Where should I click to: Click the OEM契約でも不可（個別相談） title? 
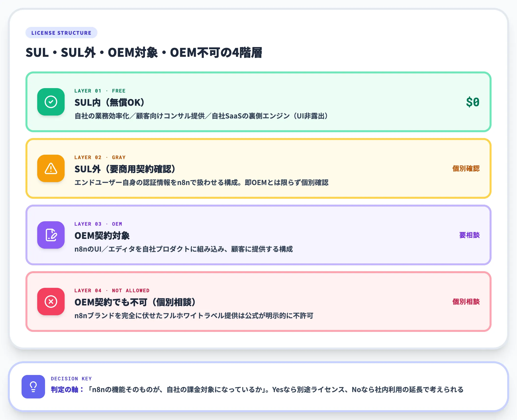point(135,302)
